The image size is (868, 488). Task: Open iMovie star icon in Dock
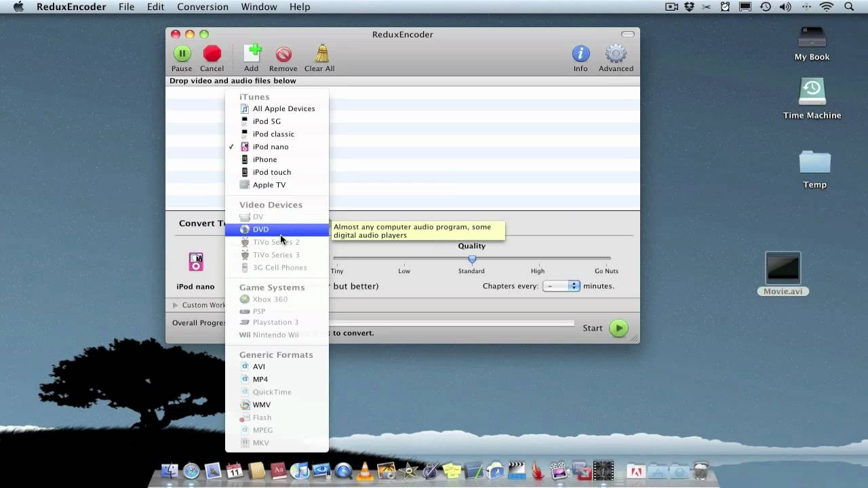[x=408, y=470]
